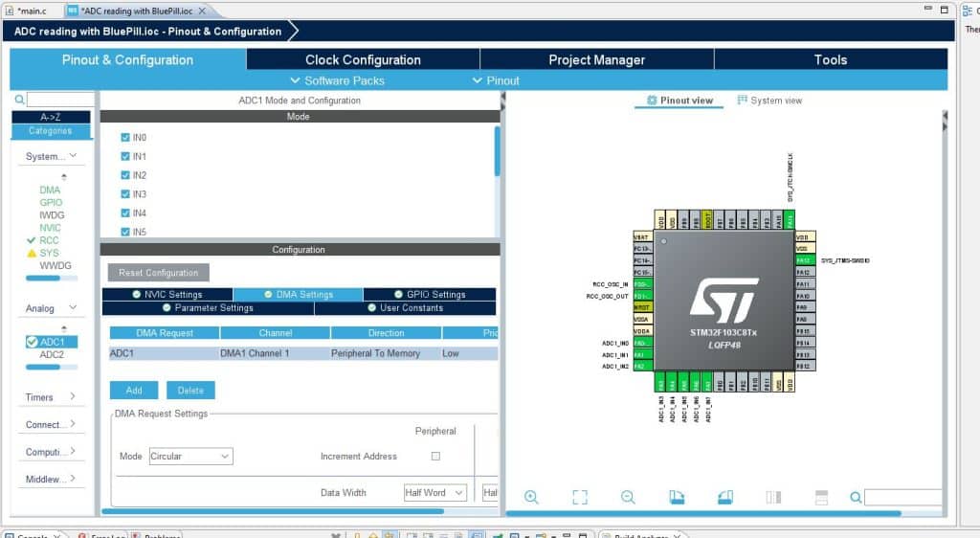Click the Mode list vertical scrollbar
The image size is (980, 538).
497,151
